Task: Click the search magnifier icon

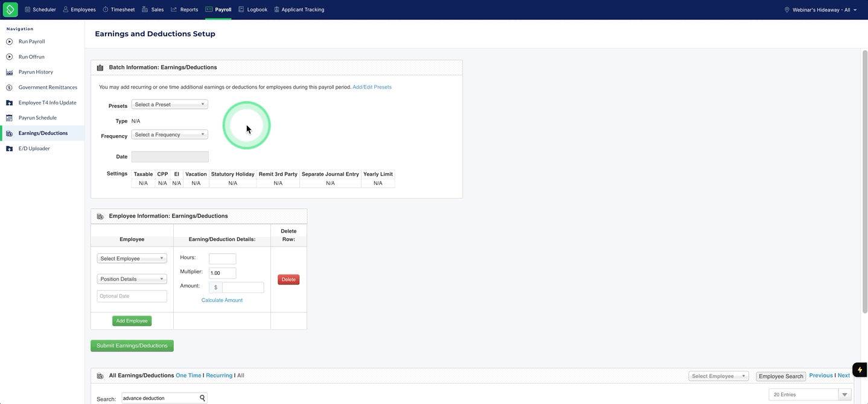Action: click(x=202, y=398)
